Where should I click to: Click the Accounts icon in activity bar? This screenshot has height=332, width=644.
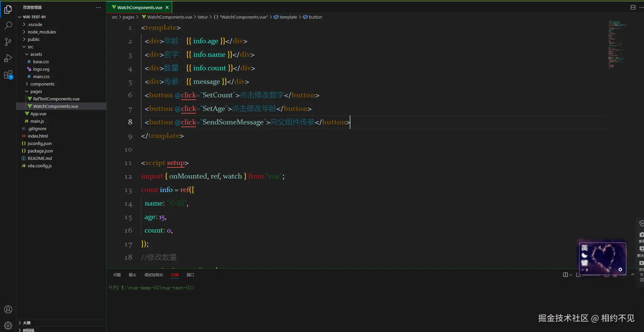point(8,309)
